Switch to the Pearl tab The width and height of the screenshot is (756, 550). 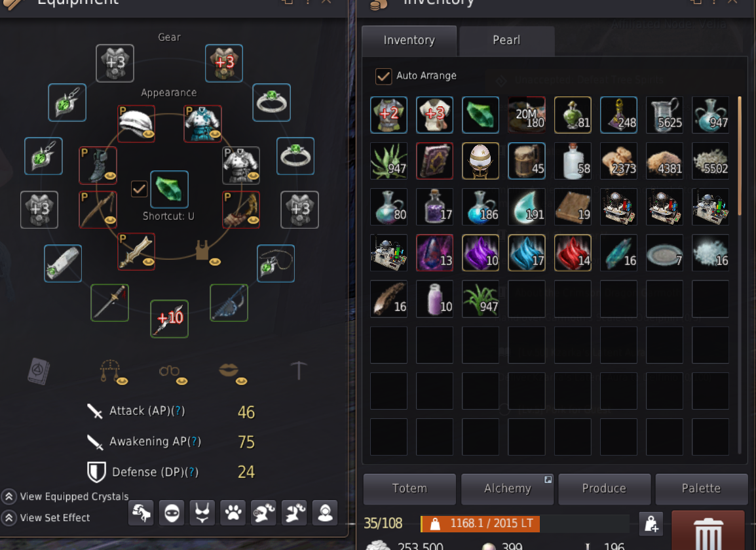click(506, 40)
